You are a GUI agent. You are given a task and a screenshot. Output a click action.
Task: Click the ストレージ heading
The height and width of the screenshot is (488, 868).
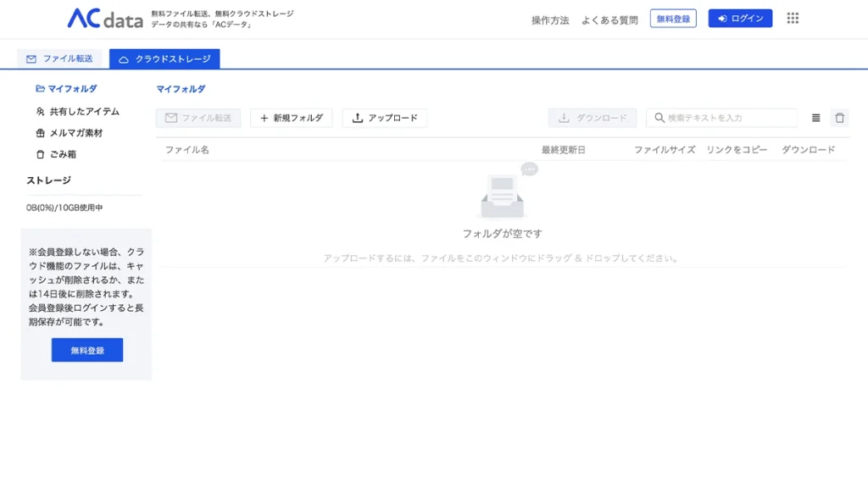(48, 180)
